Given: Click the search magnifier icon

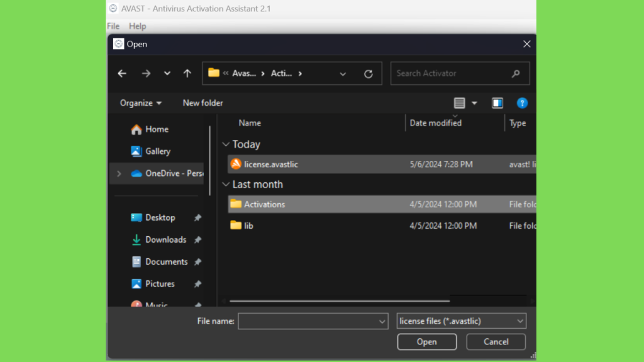Looking at the screenshot, I should 516,74.
